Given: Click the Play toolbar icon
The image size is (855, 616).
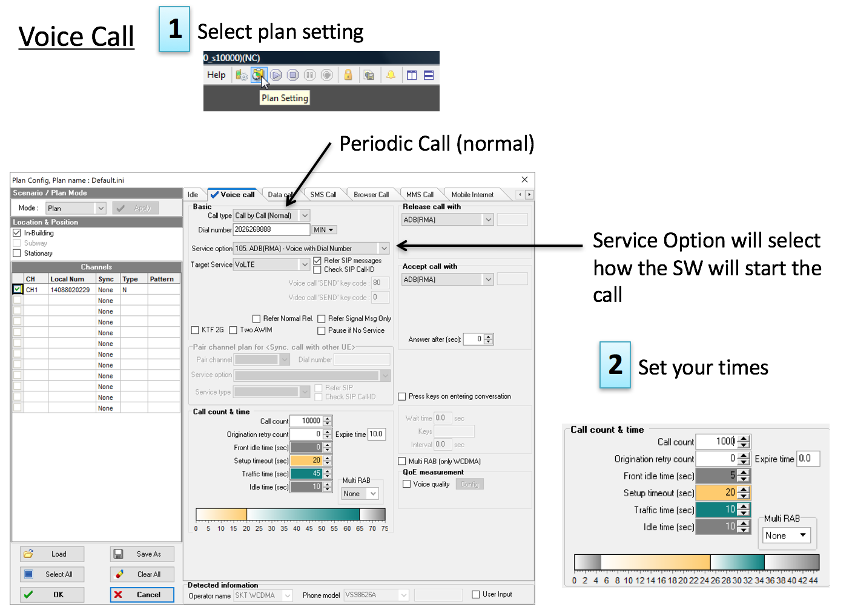Looking at the screenshot, I should 276,75.
